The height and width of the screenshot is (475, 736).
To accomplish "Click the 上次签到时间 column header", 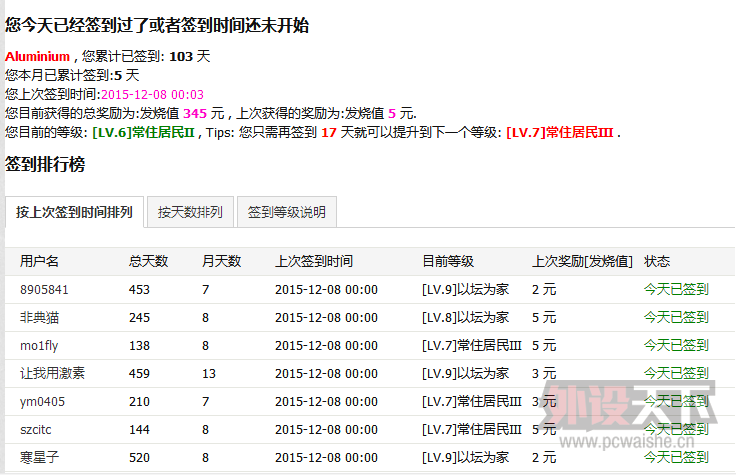I will click(x=313, y=261).
